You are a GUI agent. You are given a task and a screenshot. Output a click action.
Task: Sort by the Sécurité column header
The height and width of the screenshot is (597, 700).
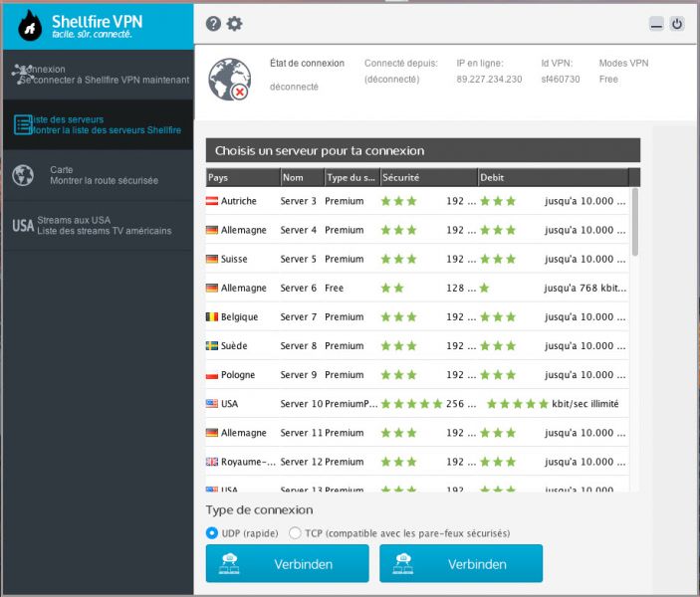[429, 177]
